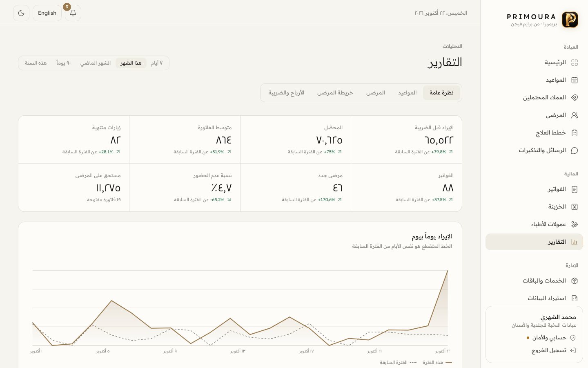Open المواعيد calendar icon in sidebar
Screen dimensions: 588x368
pyautogui.click(x=575, y=80)
